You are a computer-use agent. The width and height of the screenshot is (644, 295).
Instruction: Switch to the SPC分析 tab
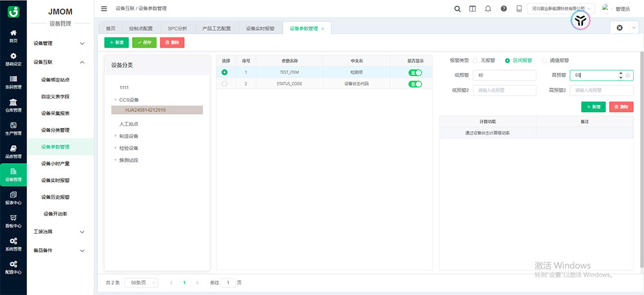tap(177, 28)
